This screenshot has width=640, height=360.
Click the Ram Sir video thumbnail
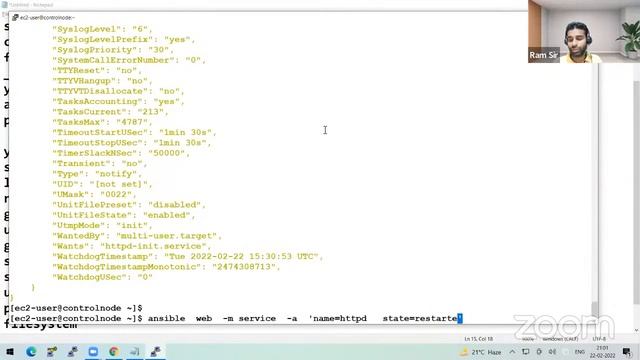[x=584, y=31]
